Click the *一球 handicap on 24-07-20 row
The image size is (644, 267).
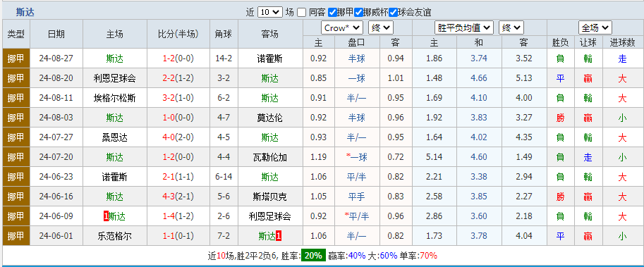click(x=356, y=157)
